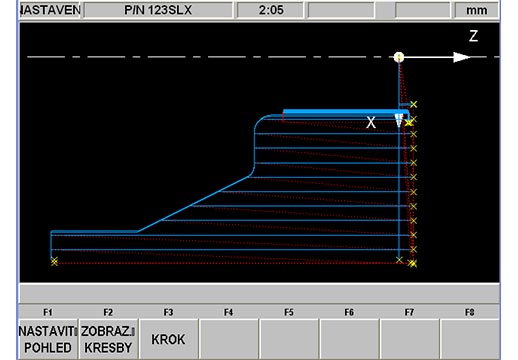Viewport: 518px width, 360px height.
Task: Click the F3 key label
Action: pyautogui.click(x=168, y=312)
